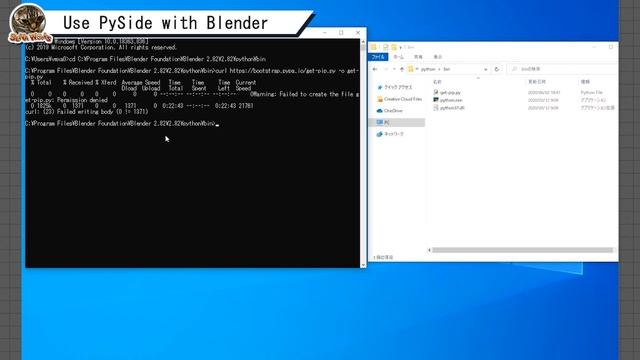Open Network in the navigation pane
The height and width of the screenshot is (360, 640).
pos(390,134)
